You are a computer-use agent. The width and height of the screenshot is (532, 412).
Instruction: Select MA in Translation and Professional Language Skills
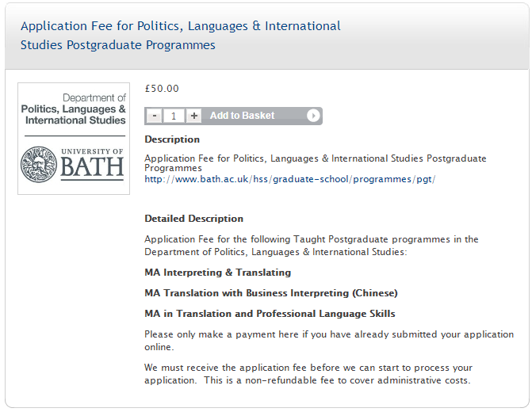click(x=270, y=314)
